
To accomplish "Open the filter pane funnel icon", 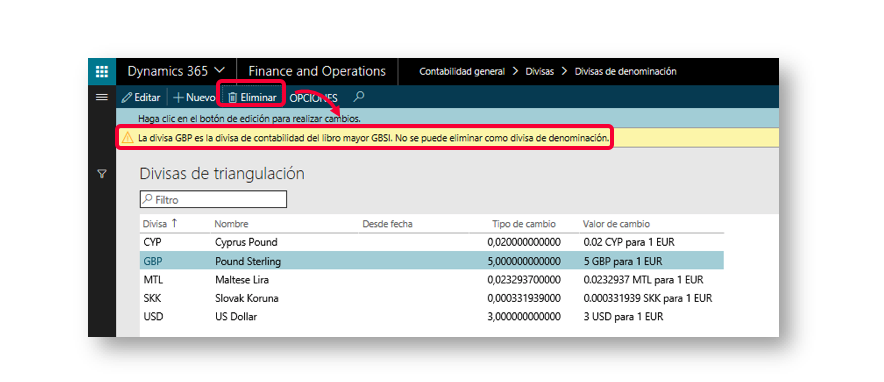I will pos(101,175).
